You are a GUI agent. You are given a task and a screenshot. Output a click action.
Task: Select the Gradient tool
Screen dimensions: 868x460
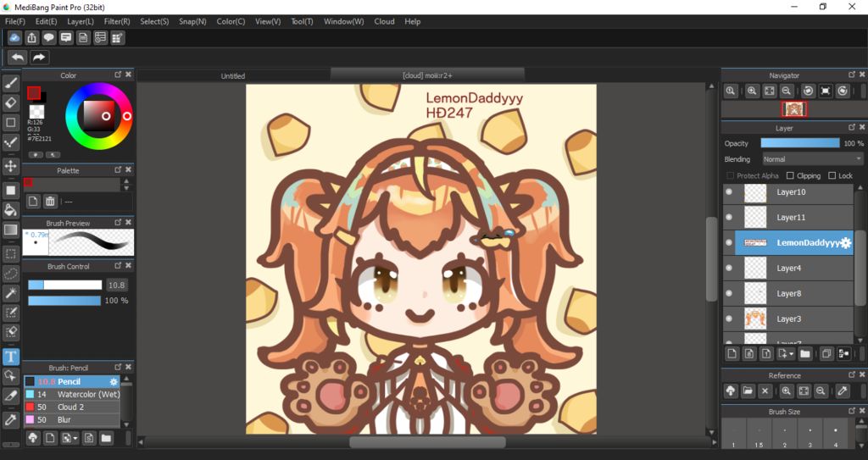pyautogui.click(x=10, y=230)
